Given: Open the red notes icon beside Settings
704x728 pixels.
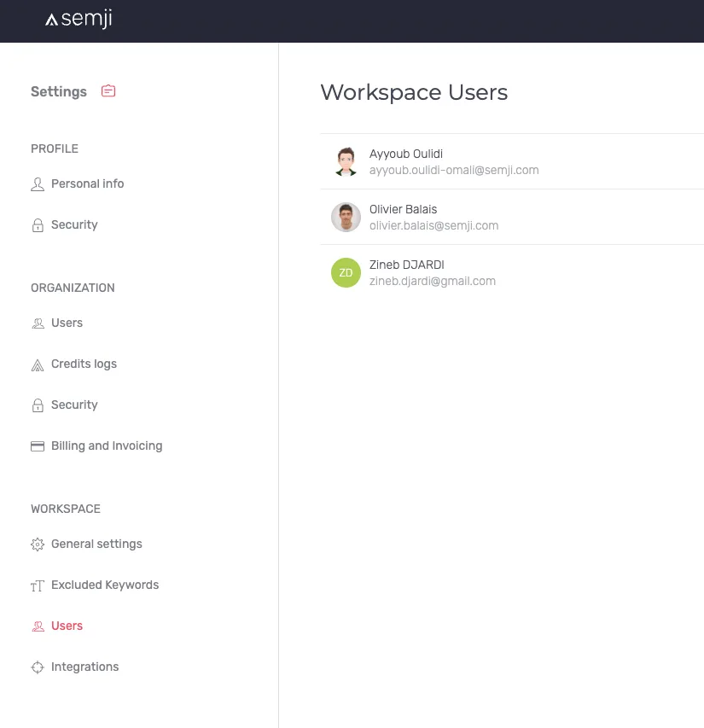Looking at the screenshot, I should click(x=108, y=91).
